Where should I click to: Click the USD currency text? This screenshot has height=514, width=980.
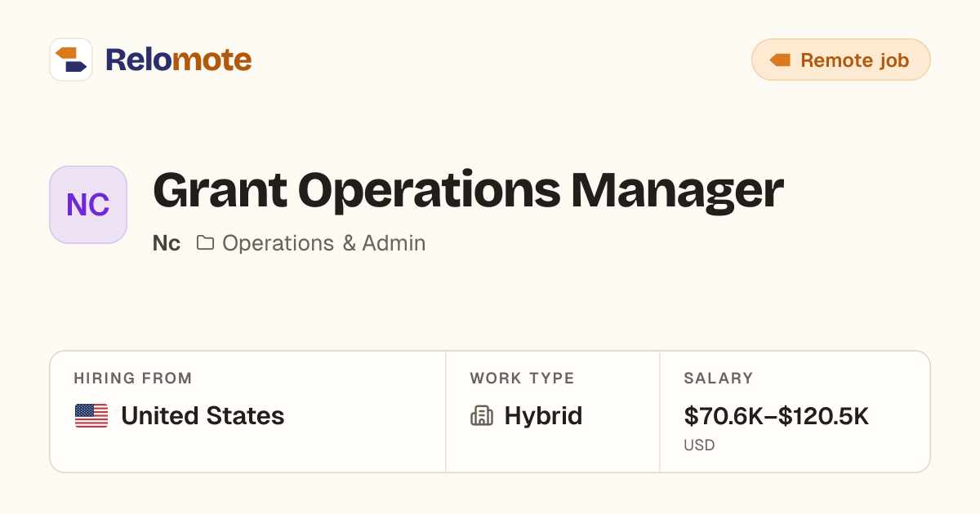[699, 445]
